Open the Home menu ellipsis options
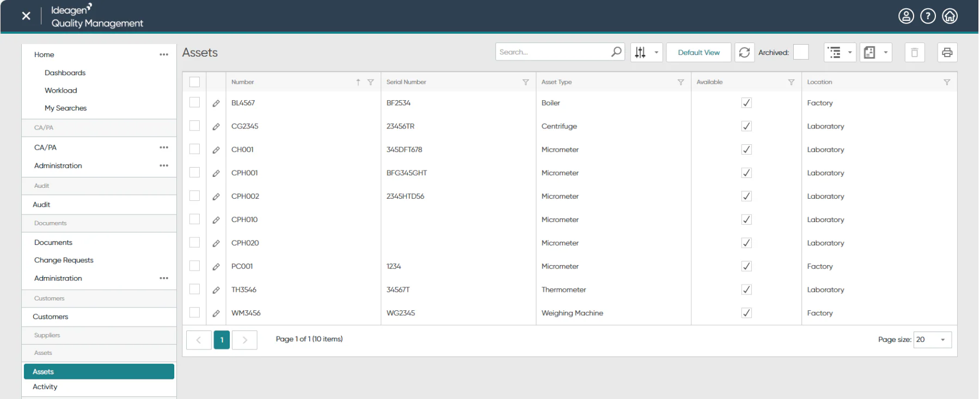This screenshot has width=980, height=399. 164,54
